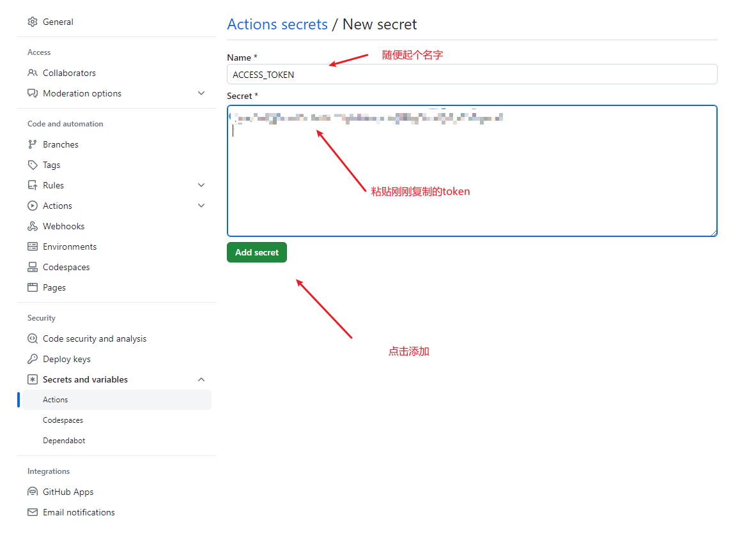Collapse the Secrets and variables chevron
The height and width of the screenshot is (539, 756).
tap(201, 379)
